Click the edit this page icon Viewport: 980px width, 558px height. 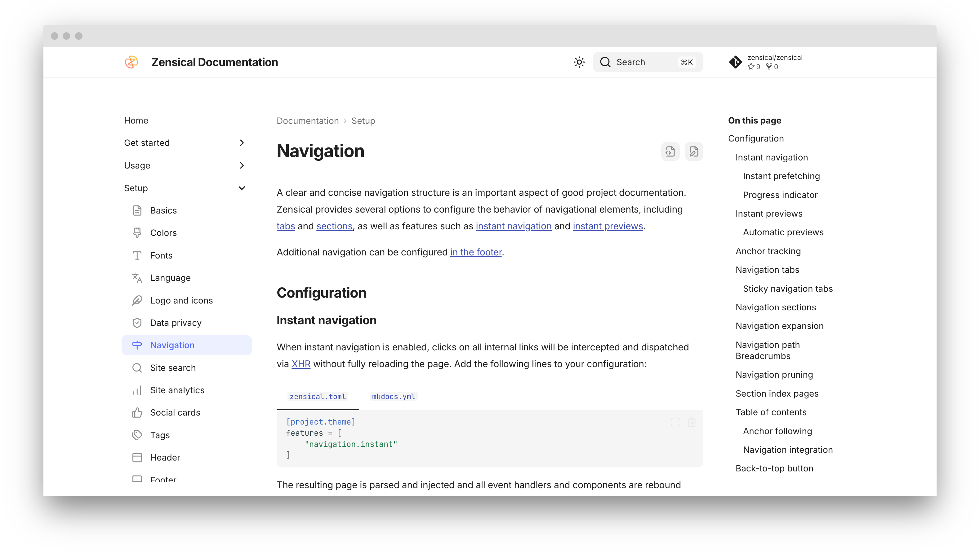pos(693,152)
